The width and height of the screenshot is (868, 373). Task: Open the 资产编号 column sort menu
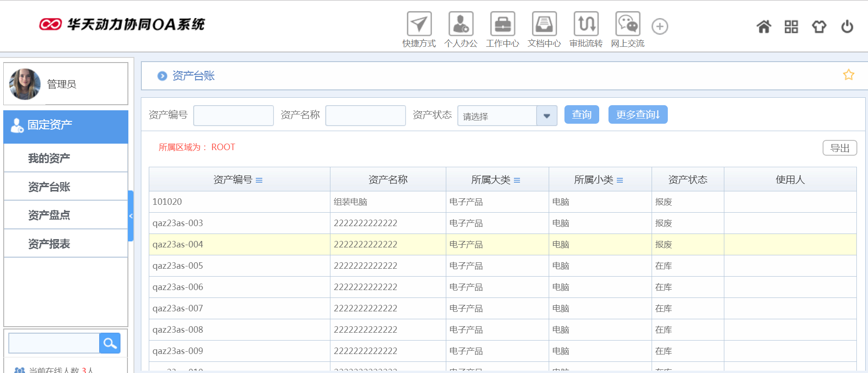[x=259, y=180]
